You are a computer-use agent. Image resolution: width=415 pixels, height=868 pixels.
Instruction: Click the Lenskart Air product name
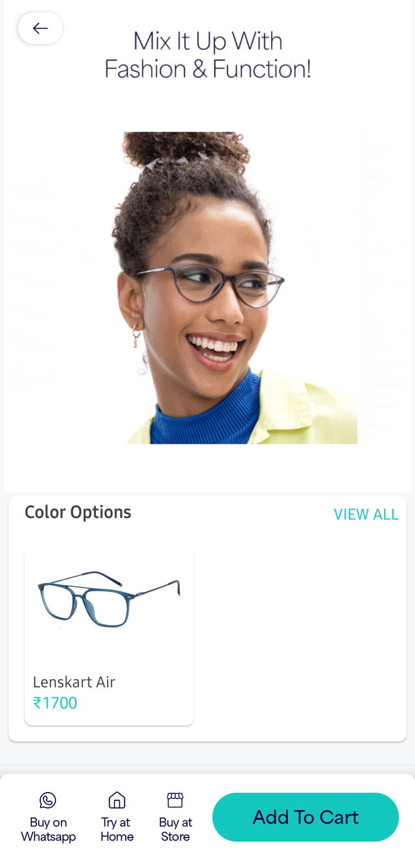pos(74,682)
